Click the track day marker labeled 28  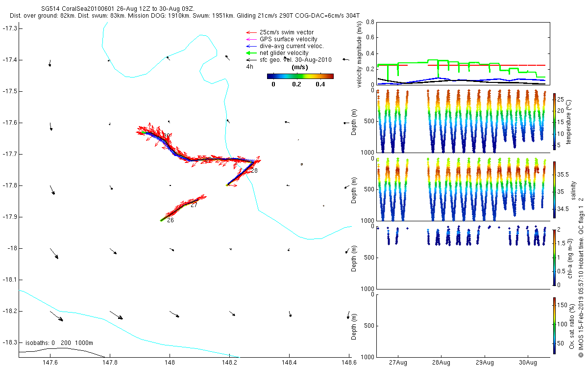pos(254,171)
